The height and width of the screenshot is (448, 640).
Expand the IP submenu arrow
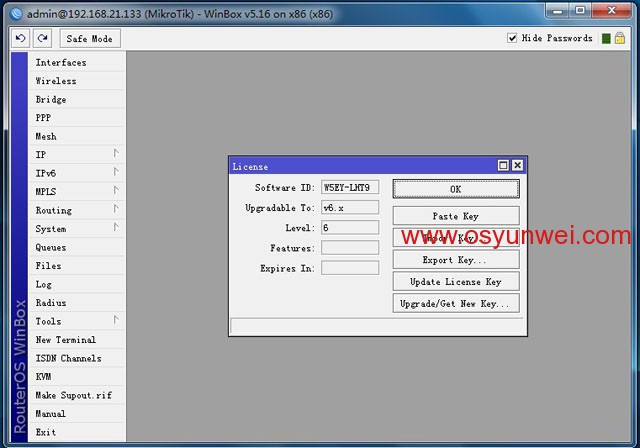pyautogui.click(x=116, y=153)
